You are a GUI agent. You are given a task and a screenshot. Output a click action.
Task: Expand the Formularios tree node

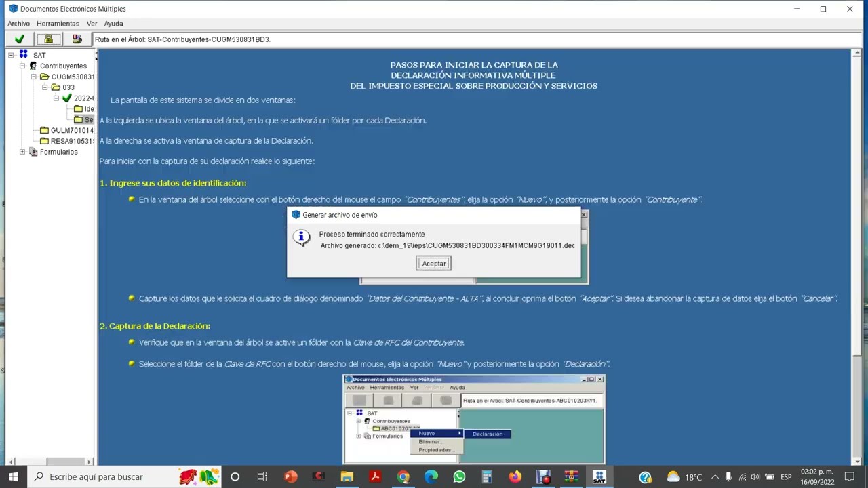click(22, 152)
